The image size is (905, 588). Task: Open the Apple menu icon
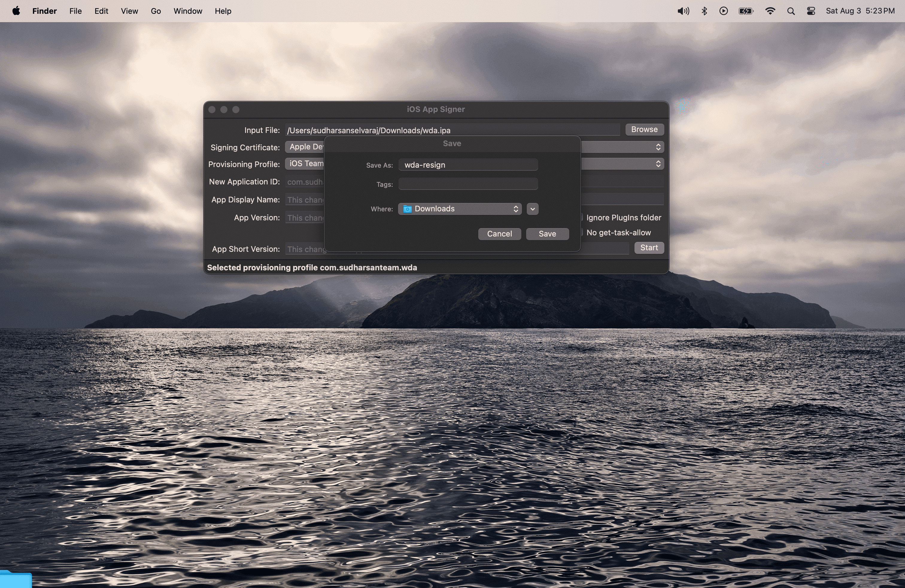16,11
